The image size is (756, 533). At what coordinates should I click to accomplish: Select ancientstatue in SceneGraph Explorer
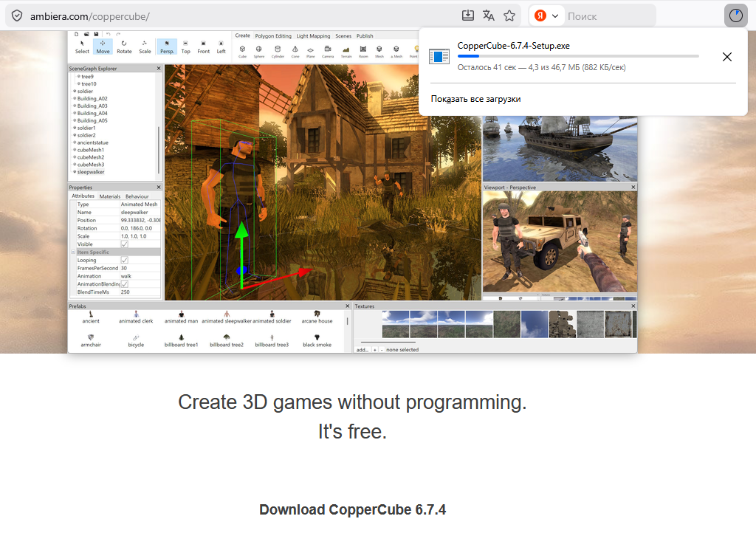click(92, 142)
